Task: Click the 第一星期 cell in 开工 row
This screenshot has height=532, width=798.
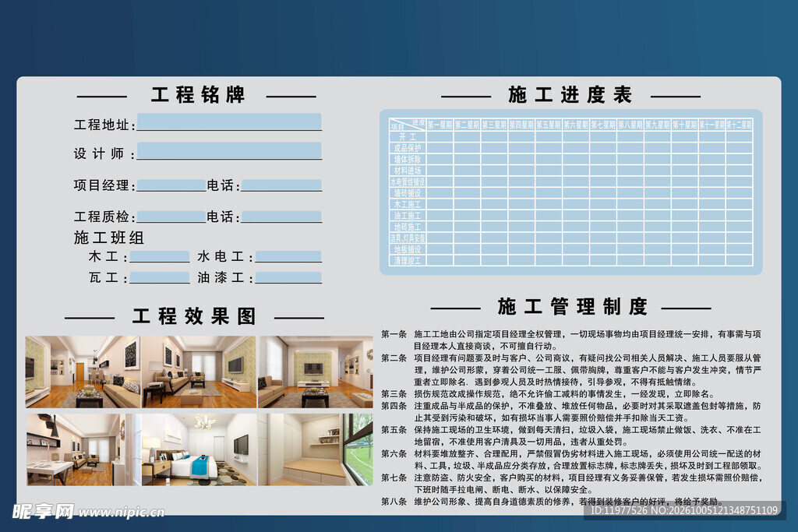Action: tap(440, 137)
